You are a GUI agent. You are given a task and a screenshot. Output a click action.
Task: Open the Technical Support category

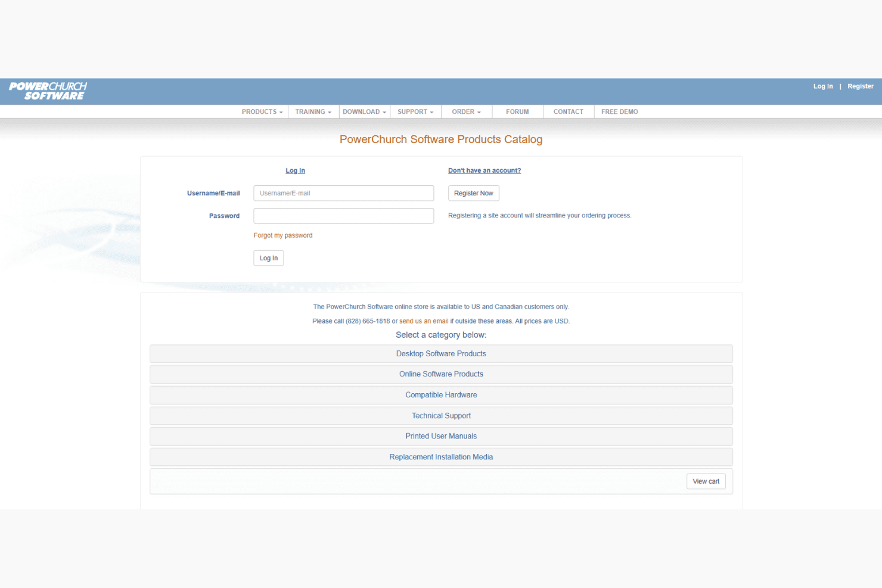[441, 416]
